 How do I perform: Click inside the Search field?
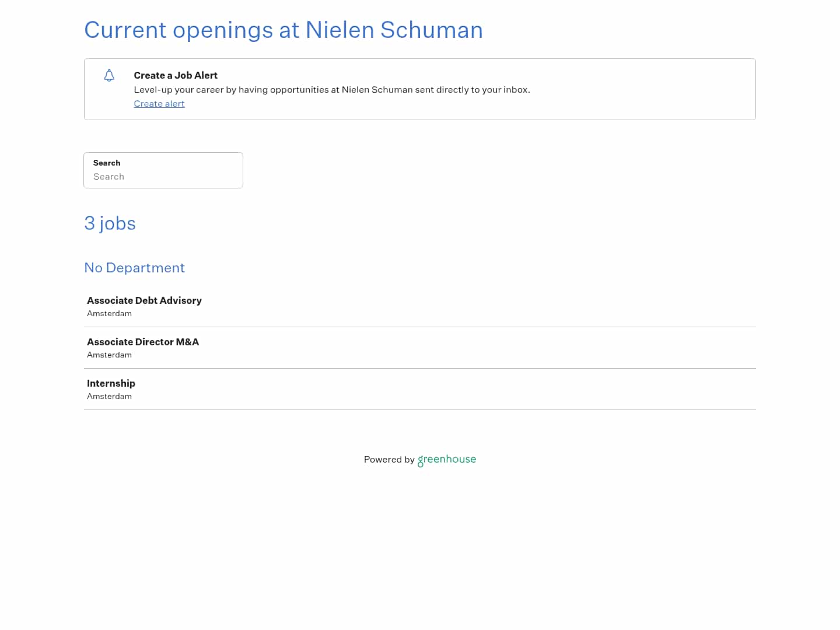163,177
